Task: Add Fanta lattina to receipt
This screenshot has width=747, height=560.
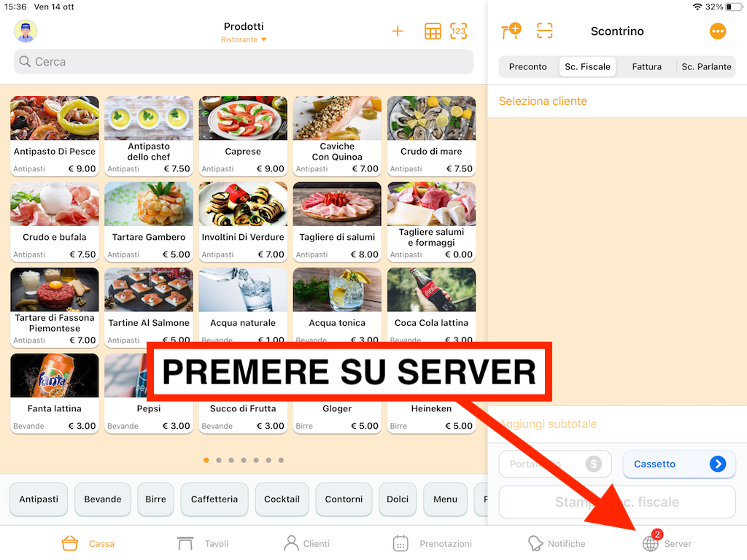Action: (x=54, y=393)
